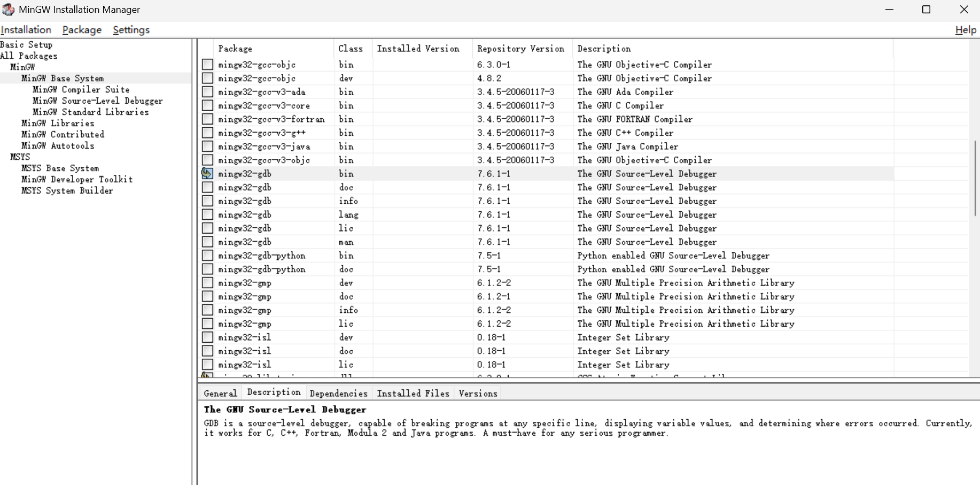Click "The GNU FORTRAN Compiler" description
The image size is (980, 485).
pos(635,119)
